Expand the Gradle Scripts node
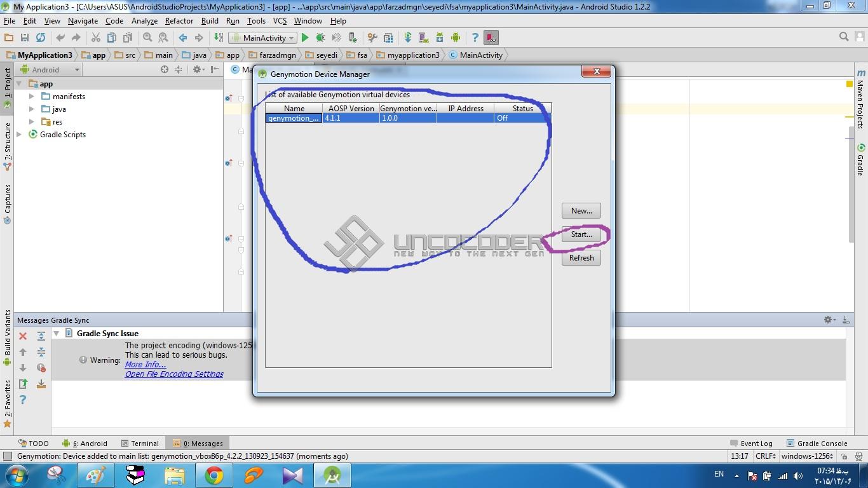 click(19, 135)
